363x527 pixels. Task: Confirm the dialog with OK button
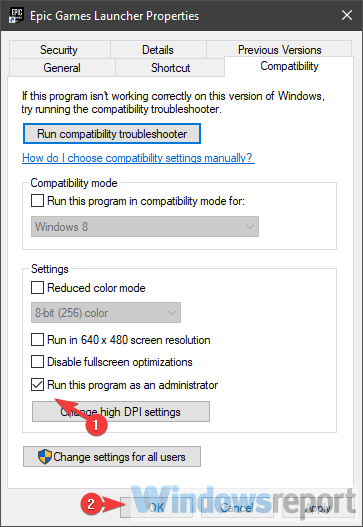coord(156,508)
